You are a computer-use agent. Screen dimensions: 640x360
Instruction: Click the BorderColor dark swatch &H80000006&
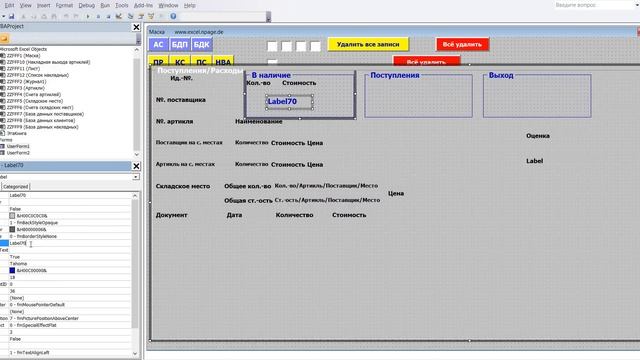pyautogui.click(x=12, y=229)
